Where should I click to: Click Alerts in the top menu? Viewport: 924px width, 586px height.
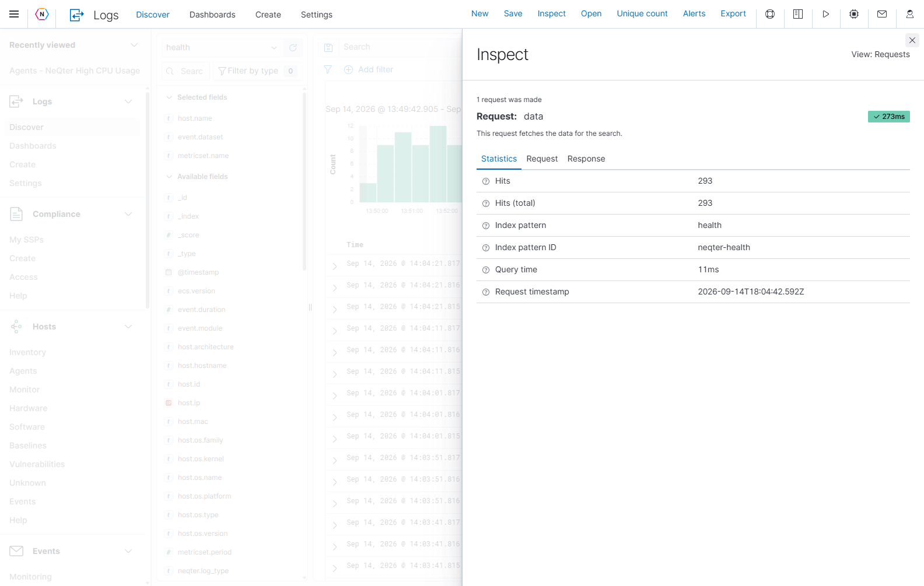click(694, 13)
